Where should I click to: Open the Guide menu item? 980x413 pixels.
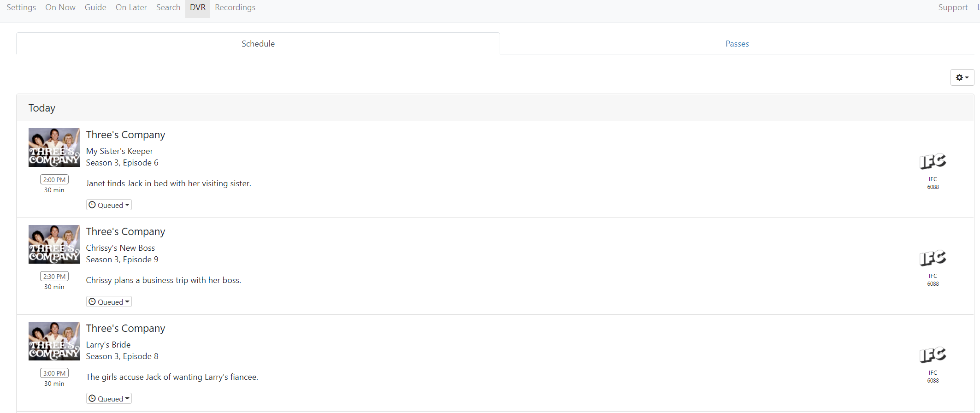95,7
